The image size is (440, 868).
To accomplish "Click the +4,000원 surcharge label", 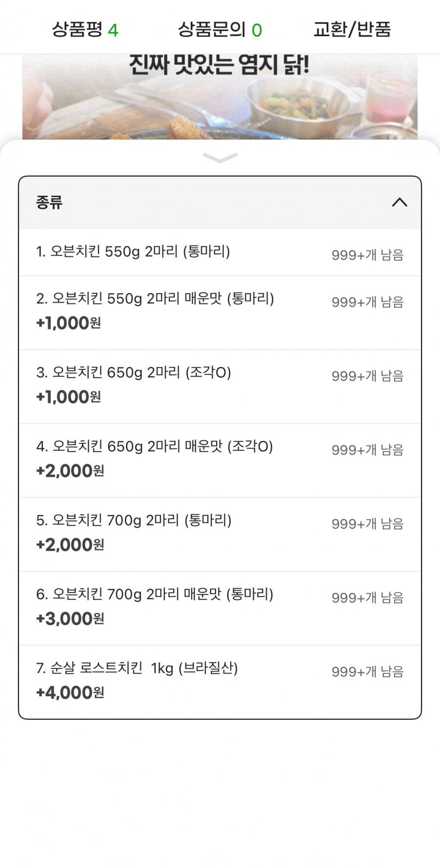I will [x=70, y=693].
